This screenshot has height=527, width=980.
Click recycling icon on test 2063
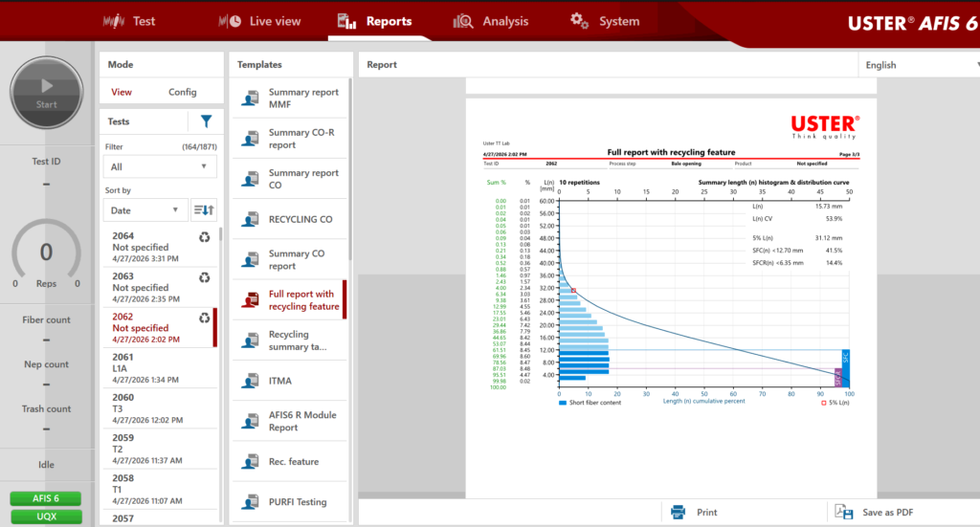pyautogui.click(x=205, y=278)
